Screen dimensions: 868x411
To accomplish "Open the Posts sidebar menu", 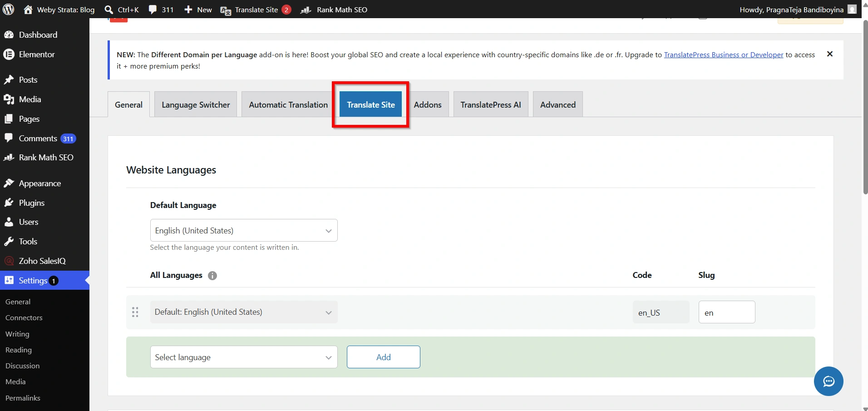I will pos(44,80).
